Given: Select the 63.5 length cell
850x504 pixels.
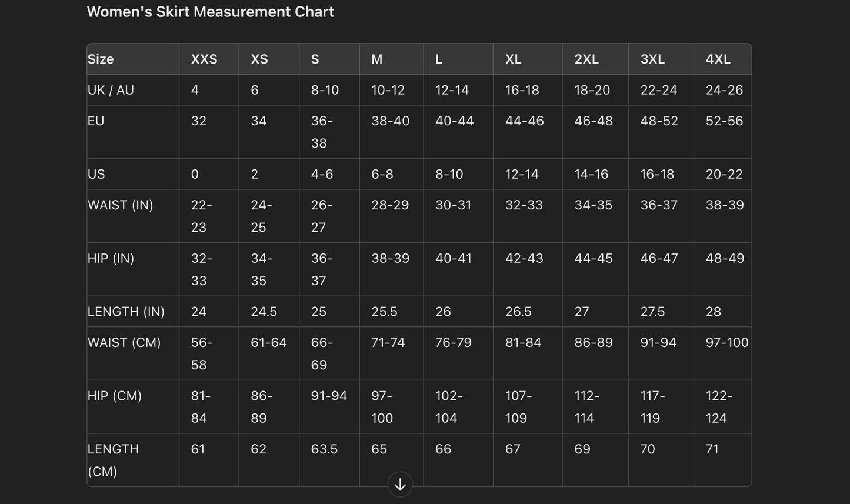Looking at the screenshot, I should (324, 449).
